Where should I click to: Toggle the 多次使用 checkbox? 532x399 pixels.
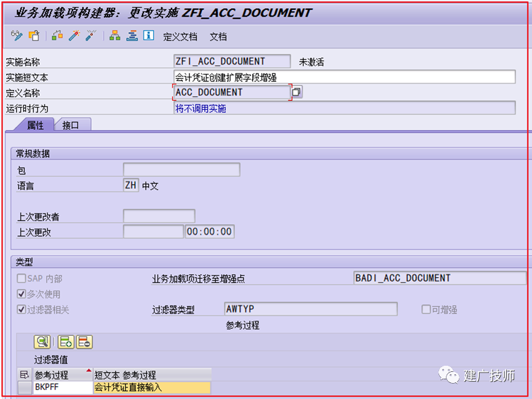pyautogui.click(x=22, y=294)
